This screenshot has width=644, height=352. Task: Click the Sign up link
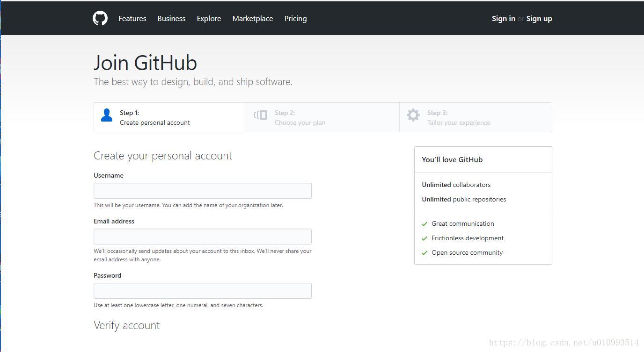tap(539, 19)
